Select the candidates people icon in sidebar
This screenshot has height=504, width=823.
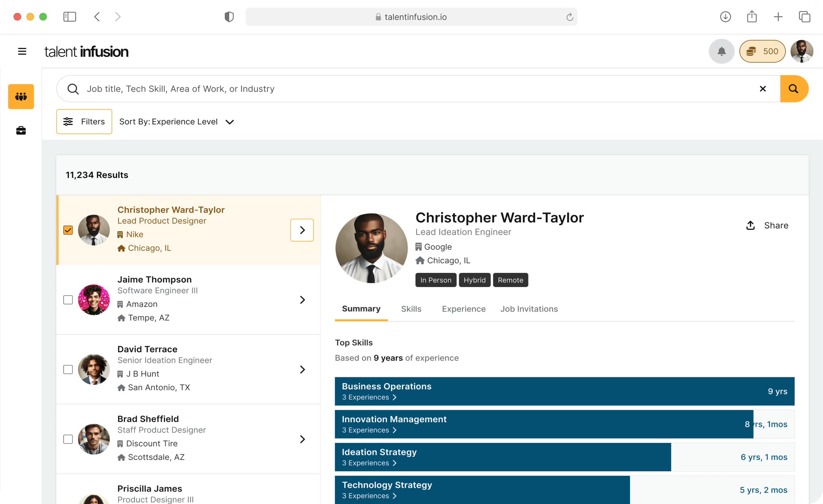point(21,96)
